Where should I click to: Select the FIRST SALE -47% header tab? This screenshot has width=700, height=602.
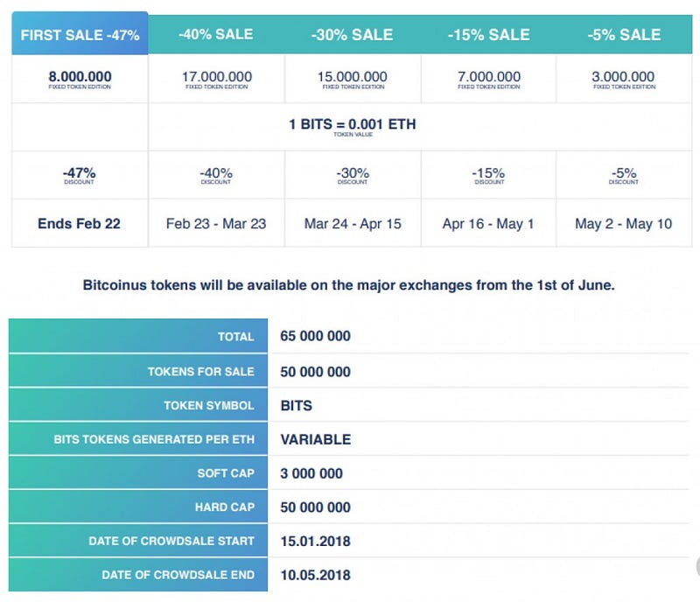(80, 33)
